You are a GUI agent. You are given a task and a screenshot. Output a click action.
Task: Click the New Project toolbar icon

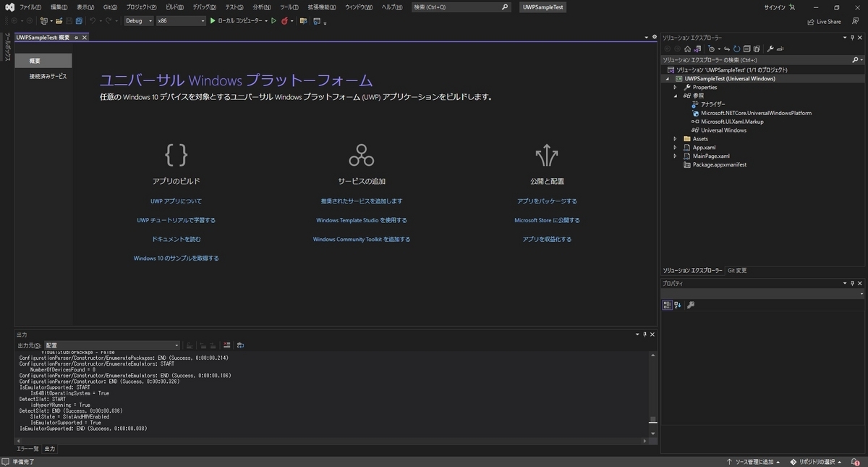coord(44,21)
